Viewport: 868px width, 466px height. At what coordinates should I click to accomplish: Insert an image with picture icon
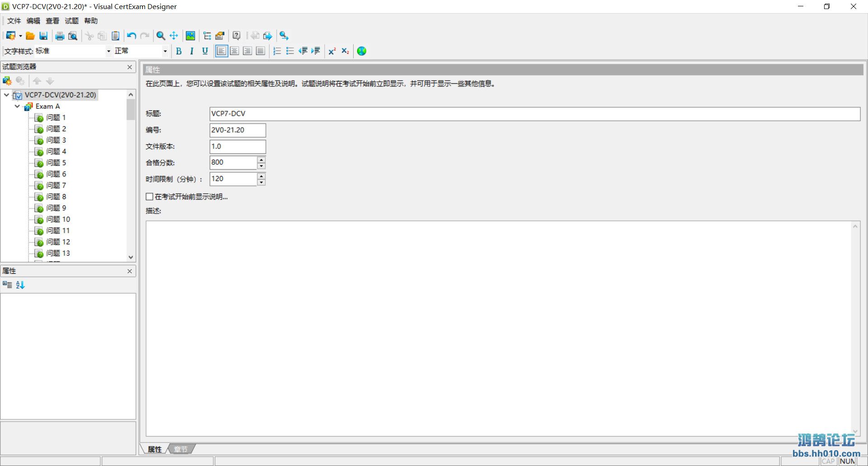pos(190,36)
